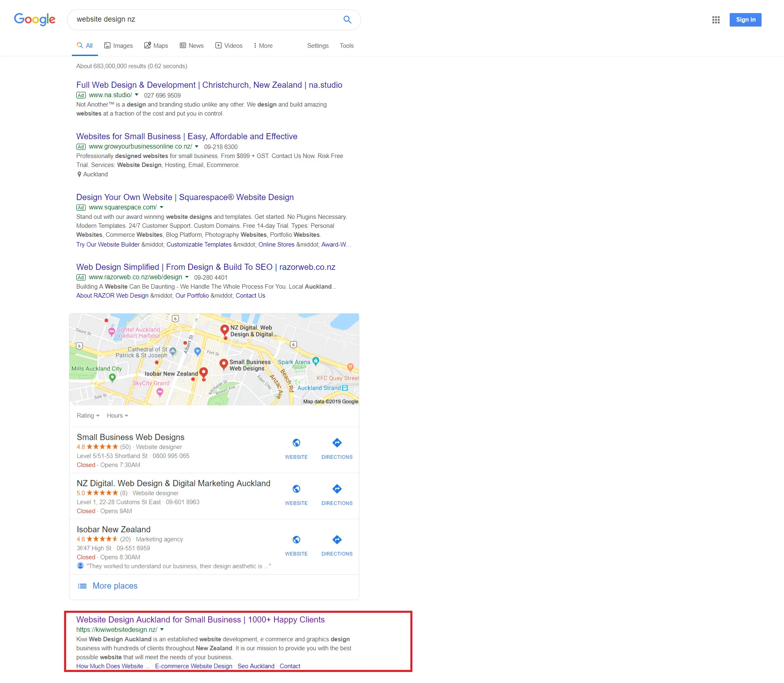This screenshot has height=683, width=784.
Task: Open Website Design Auckland for Small Business result
Action: click(200, 620)
